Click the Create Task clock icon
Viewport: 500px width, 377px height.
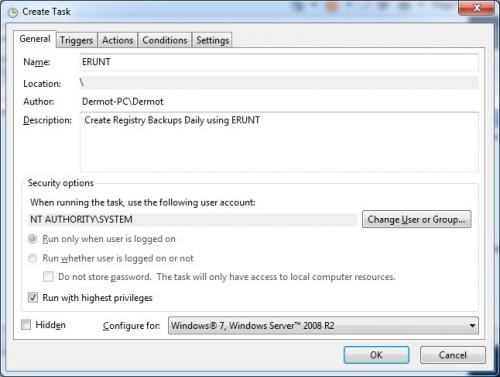point(13,13)
